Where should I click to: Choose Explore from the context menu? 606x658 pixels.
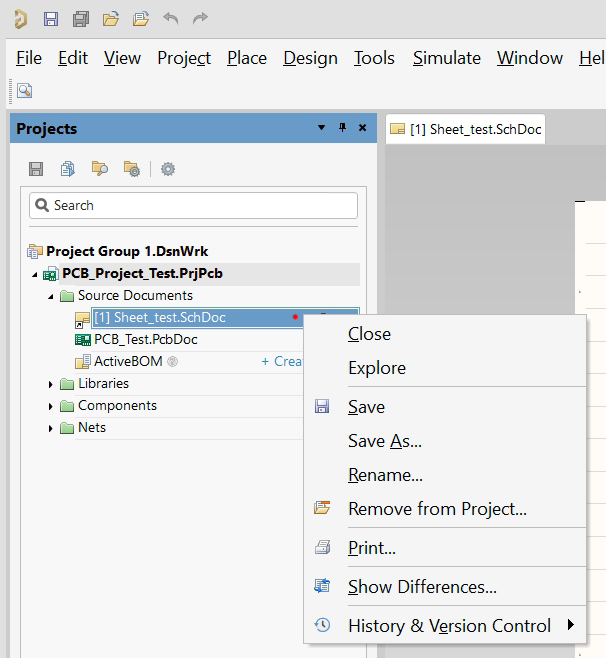tap(445, 368)
